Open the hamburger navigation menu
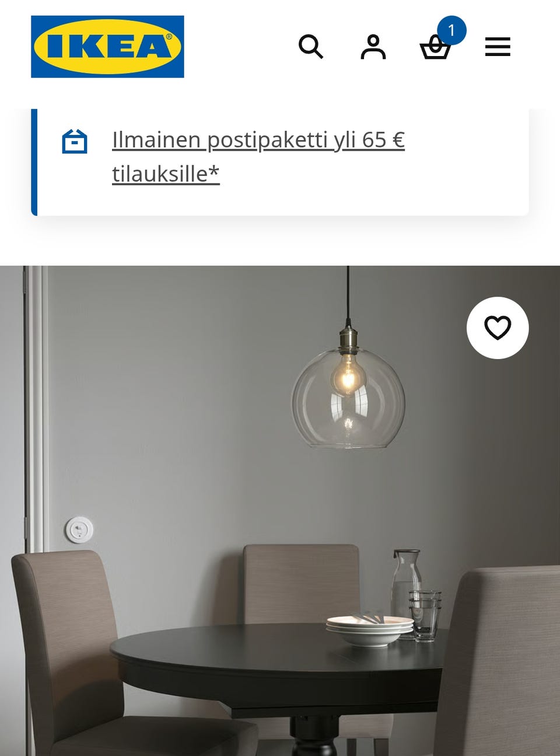The width and height of the screenshot is (560, 756). pos(498,47)
